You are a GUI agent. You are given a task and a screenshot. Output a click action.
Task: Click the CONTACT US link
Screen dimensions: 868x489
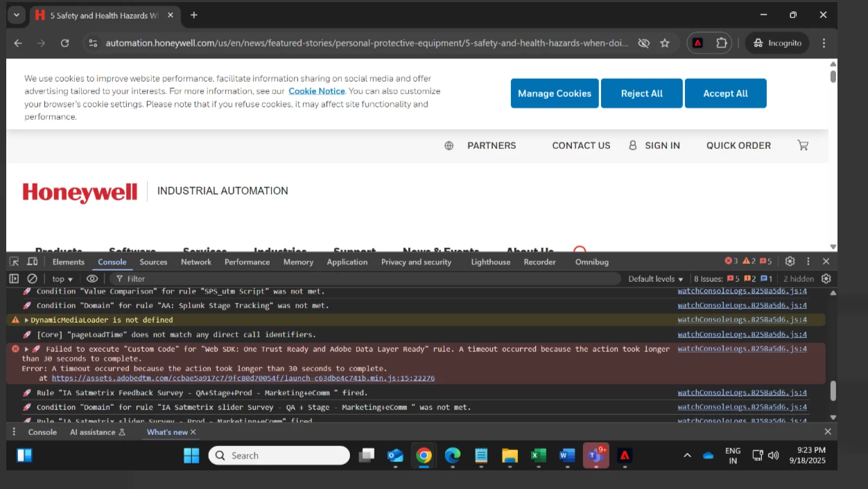tap(581, 145)
